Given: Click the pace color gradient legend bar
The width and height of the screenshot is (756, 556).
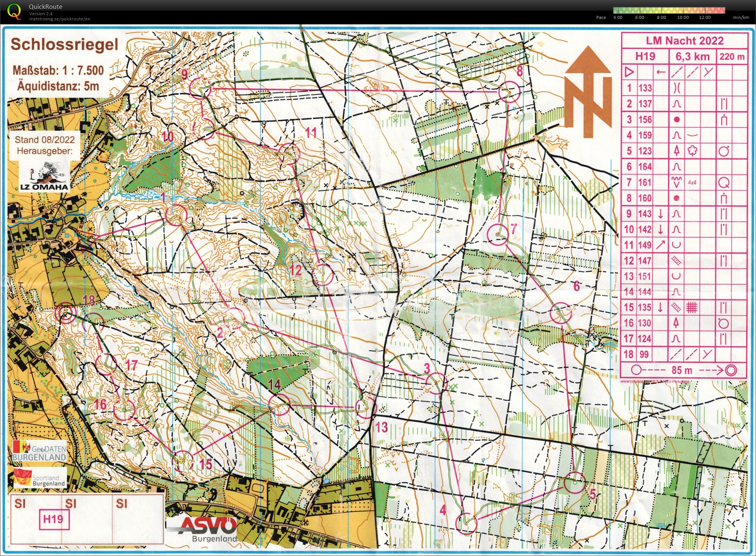Looking at the screenshot, I should click(669, 10).
